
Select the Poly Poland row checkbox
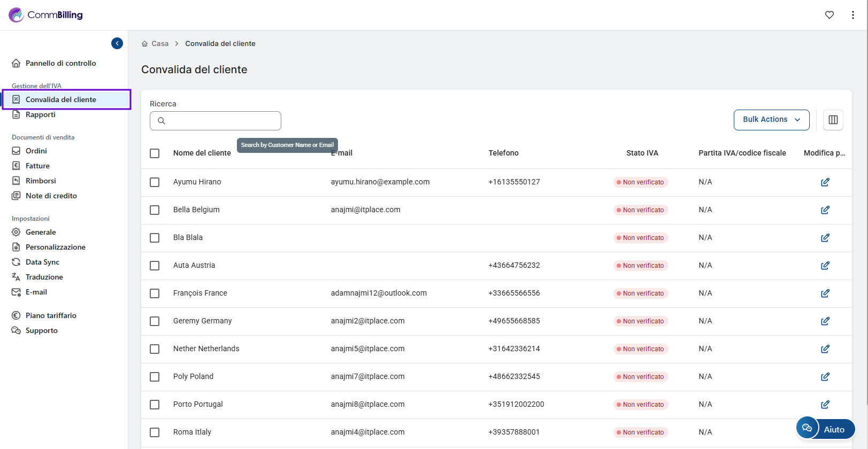[x=155, y=377]
